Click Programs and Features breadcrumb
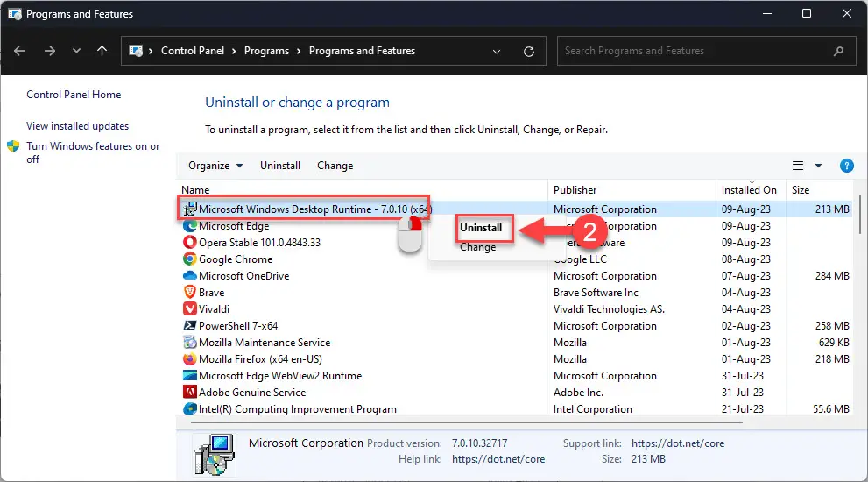868x482 pixels. (362, 51)
